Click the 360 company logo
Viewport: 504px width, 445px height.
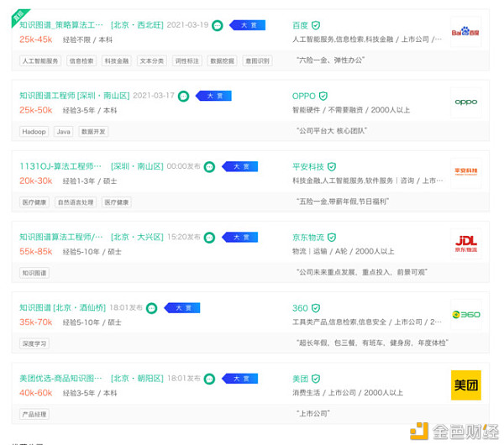coord(465,315)
